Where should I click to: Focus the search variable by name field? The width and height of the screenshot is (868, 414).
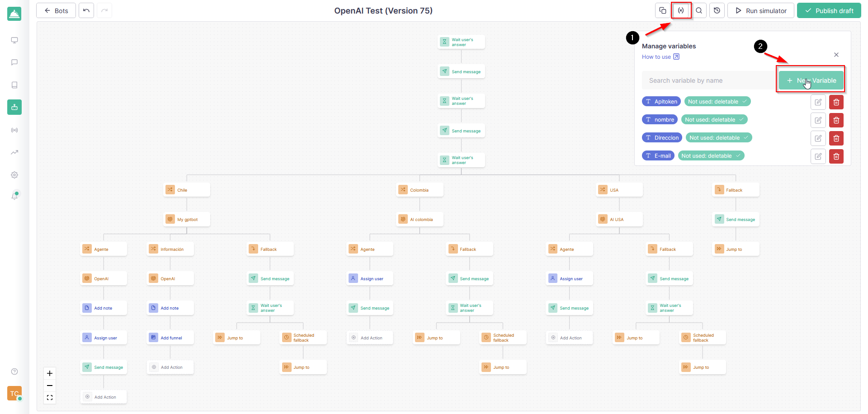coord(708,80)
